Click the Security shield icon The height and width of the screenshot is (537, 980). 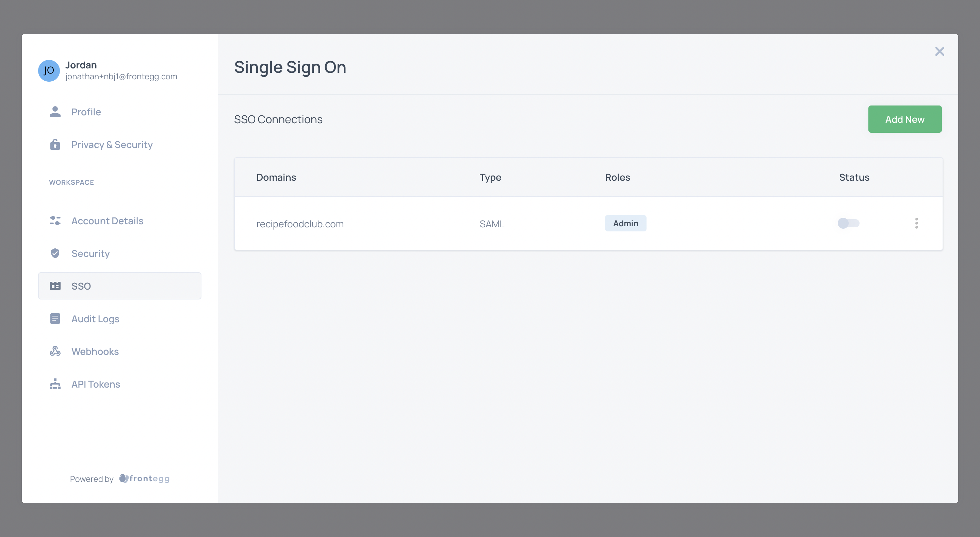(55, 254)
